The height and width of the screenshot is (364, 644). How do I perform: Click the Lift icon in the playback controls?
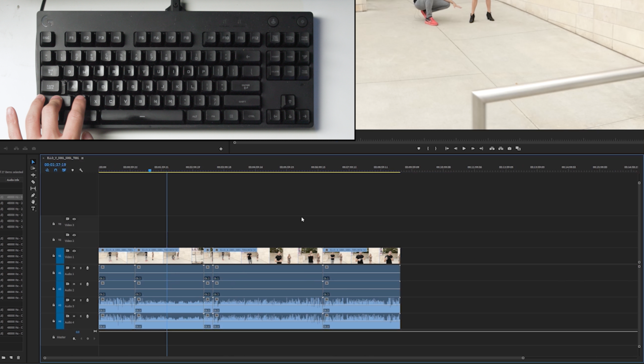tap(492, 148)
